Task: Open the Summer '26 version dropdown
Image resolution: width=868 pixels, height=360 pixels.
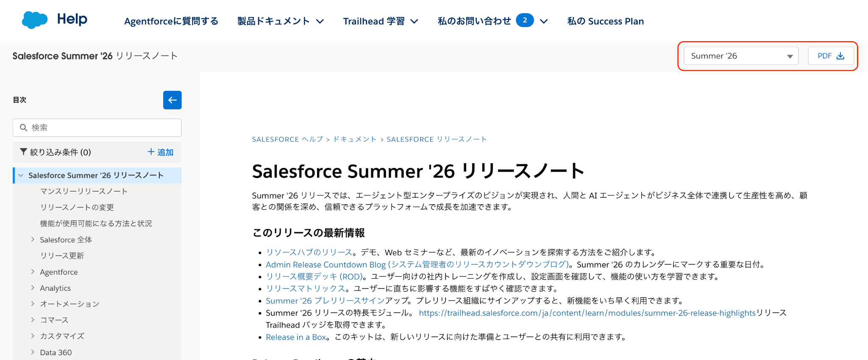Action: [741, 56]
